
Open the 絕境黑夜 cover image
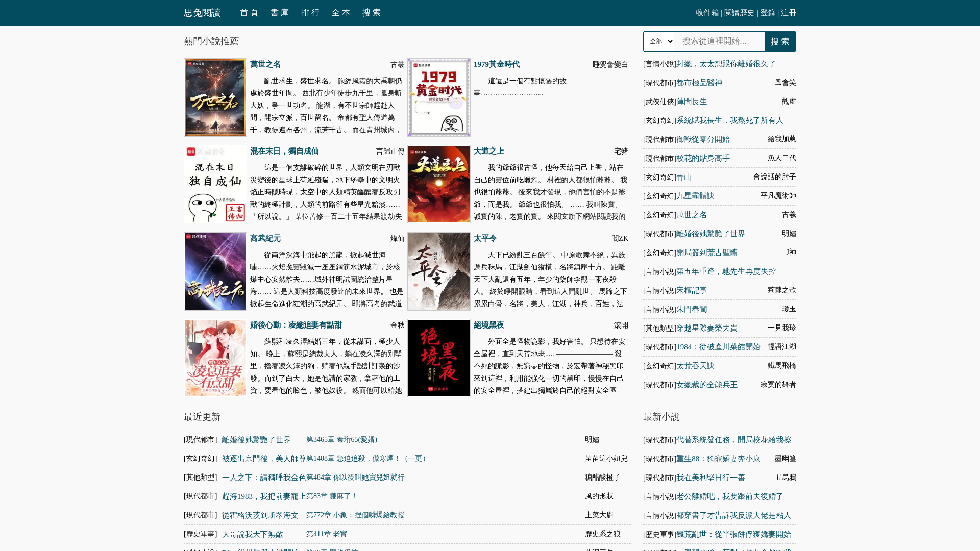click(439, 358)
